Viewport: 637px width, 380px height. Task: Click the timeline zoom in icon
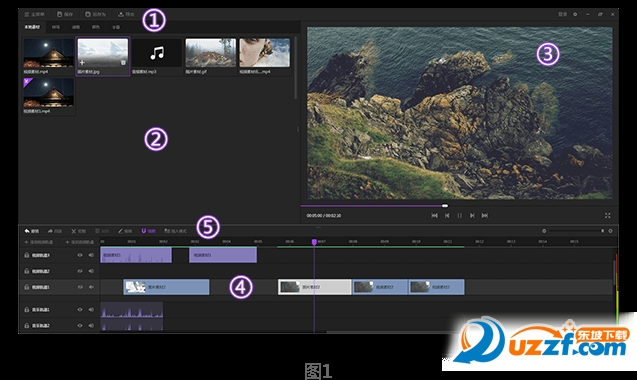(x=610, y=231)
